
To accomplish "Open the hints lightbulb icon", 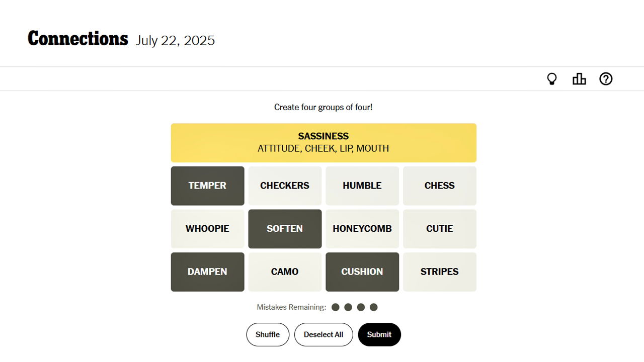I will (552, 79).
